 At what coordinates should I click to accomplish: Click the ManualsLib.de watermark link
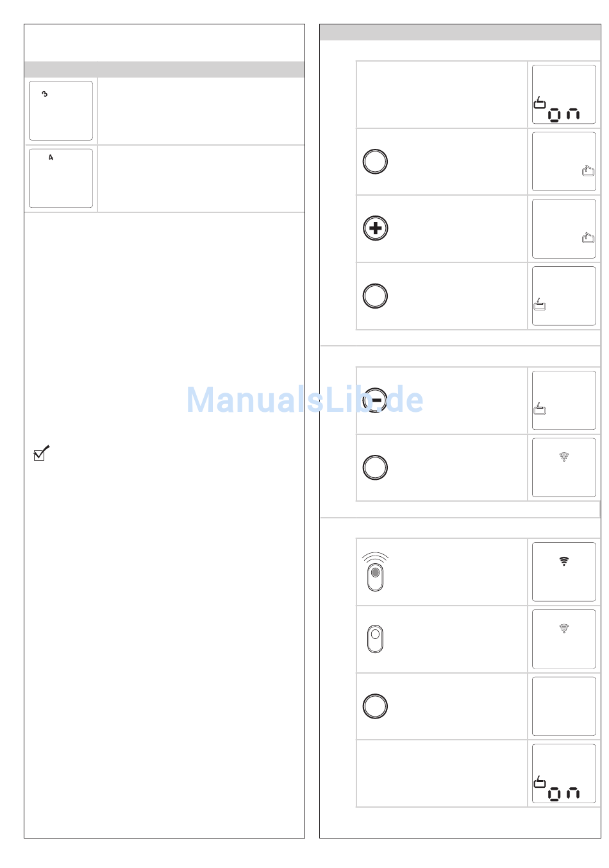(x=304, y=400)
